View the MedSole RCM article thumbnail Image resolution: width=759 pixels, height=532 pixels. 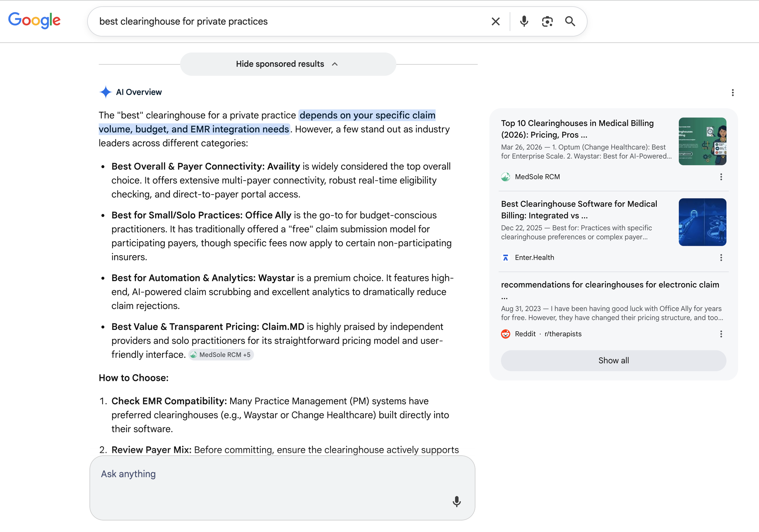[702, 141]
